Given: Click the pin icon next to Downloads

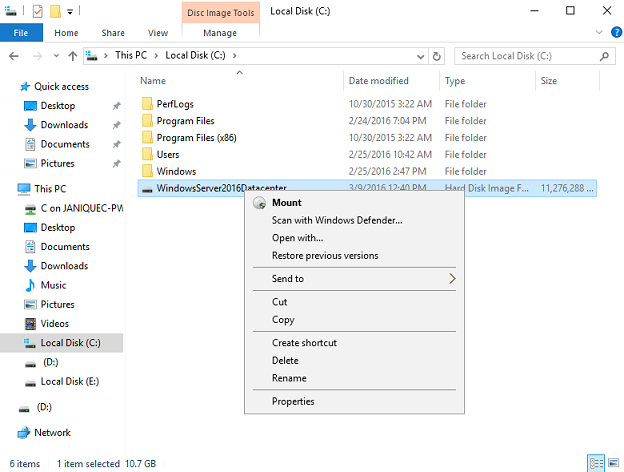Looking at the screenshot, I should pyautogui.click(x=117, y=125).
